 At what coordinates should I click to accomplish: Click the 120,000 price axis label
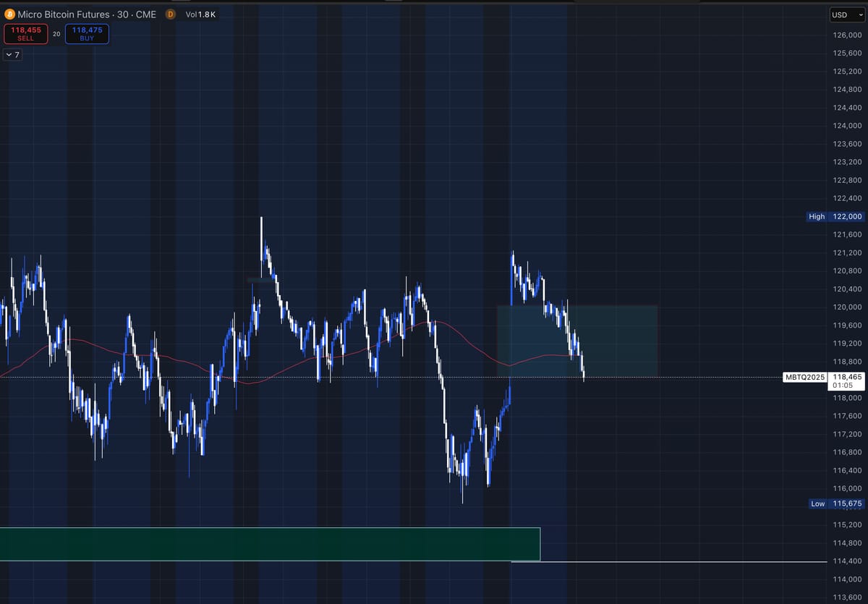pyautogui.click(x=847, y=307)
